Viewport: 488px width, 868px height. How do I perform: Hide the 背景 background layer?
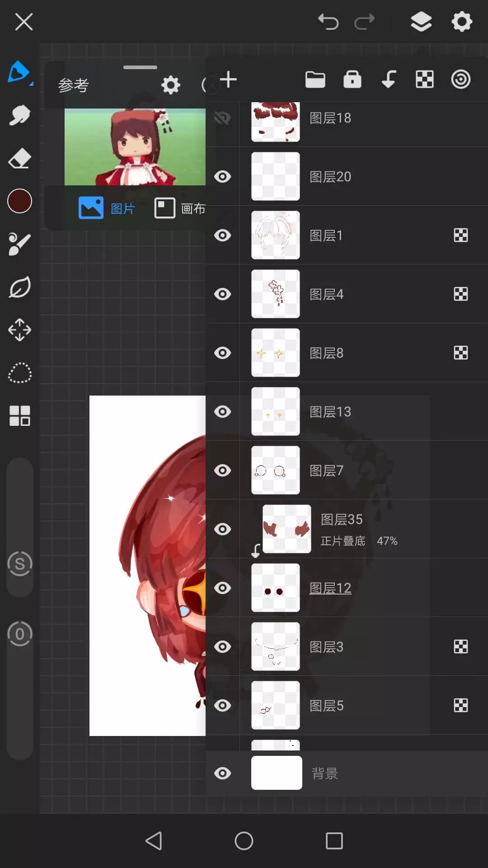[222, 773]
